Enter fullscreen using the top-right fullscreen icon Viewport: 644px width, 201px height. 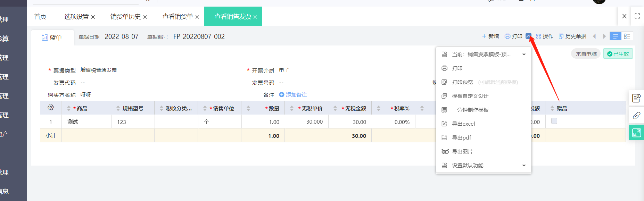pyautogui.click(x=637, y=16)
